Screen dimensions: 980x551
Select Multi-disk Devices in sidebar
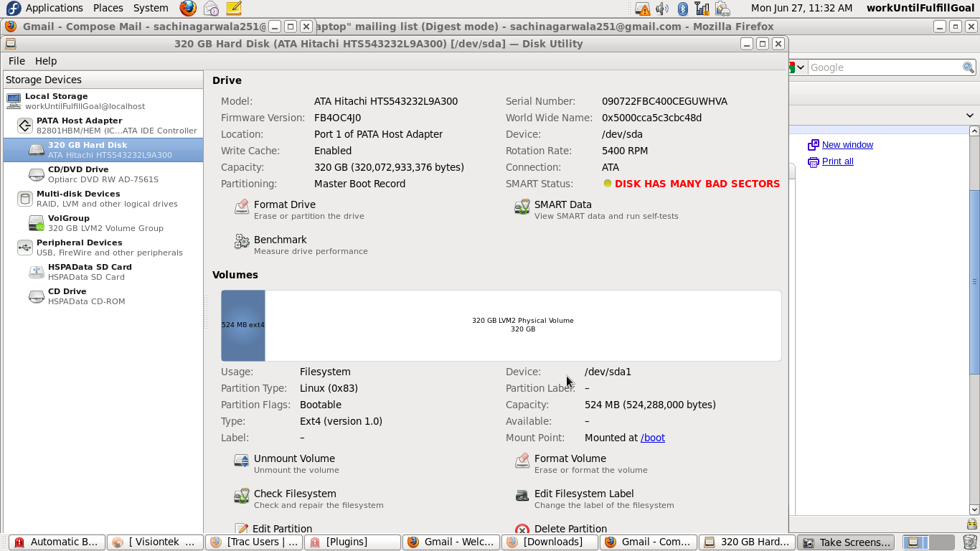[103, 199]
